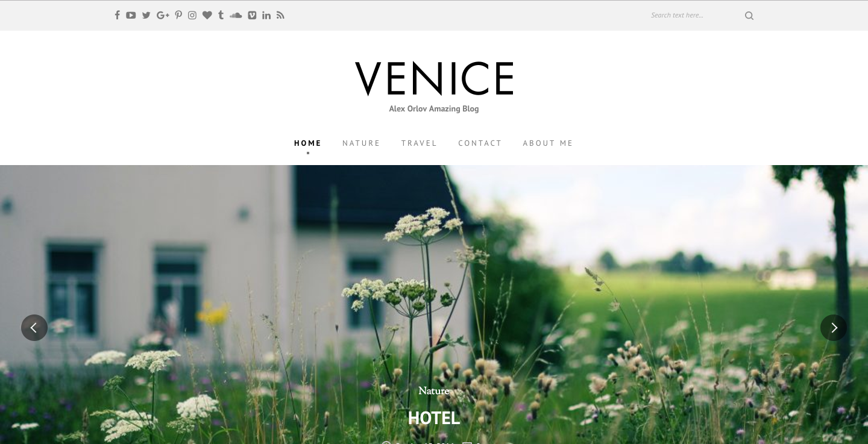Open the SoundCloud cloud icon
Viewport: 868px width, 444px height.
click(236, 15)
